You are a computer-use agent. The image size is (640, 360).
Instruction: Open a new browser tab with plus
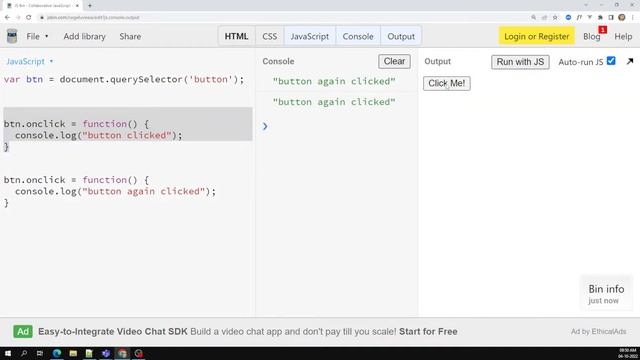(90, 6)
